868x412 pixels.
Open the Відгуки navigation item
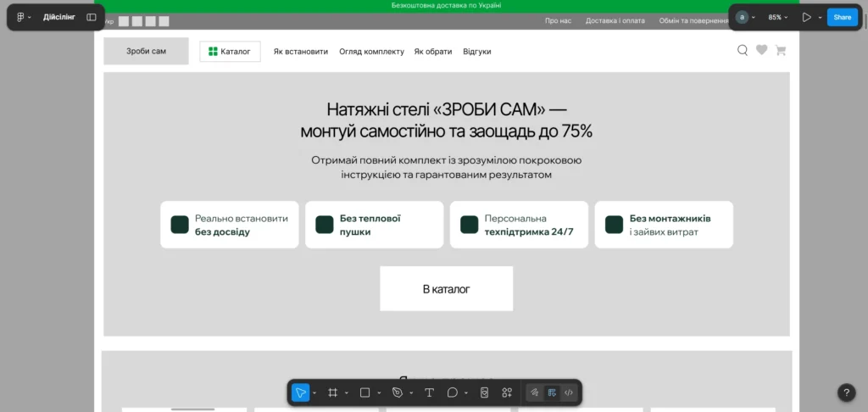pos(476,52)
